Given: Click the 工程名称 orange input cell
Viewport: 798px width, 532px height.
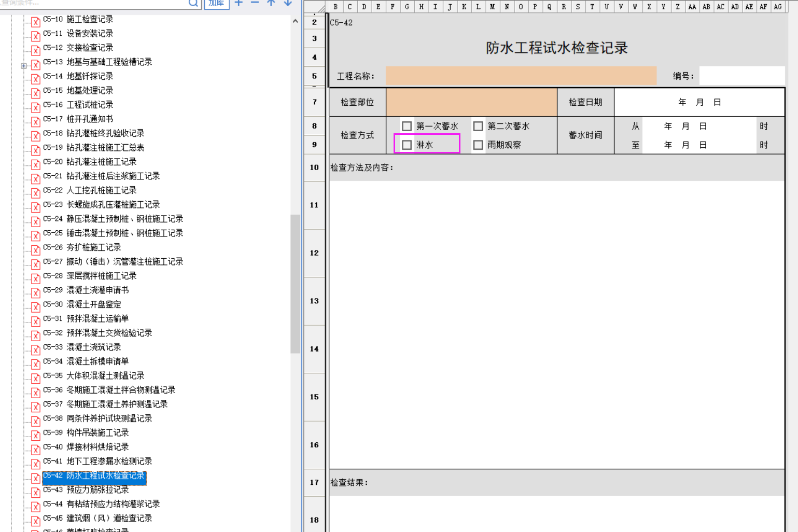Looking at the screenshot, I should coord(521,76).
